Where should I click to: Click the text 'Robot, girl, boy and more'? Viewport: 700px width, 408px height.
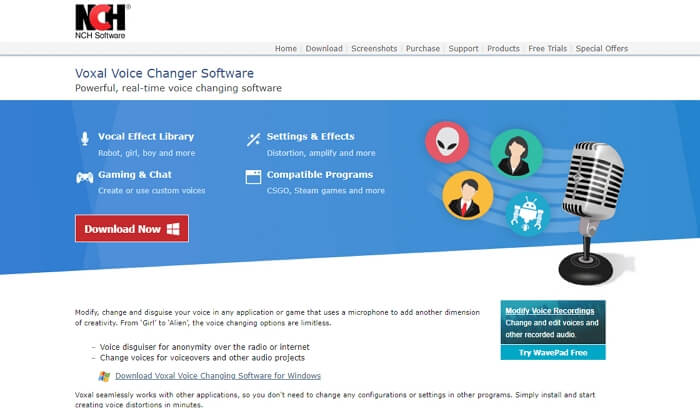point(146,153)
